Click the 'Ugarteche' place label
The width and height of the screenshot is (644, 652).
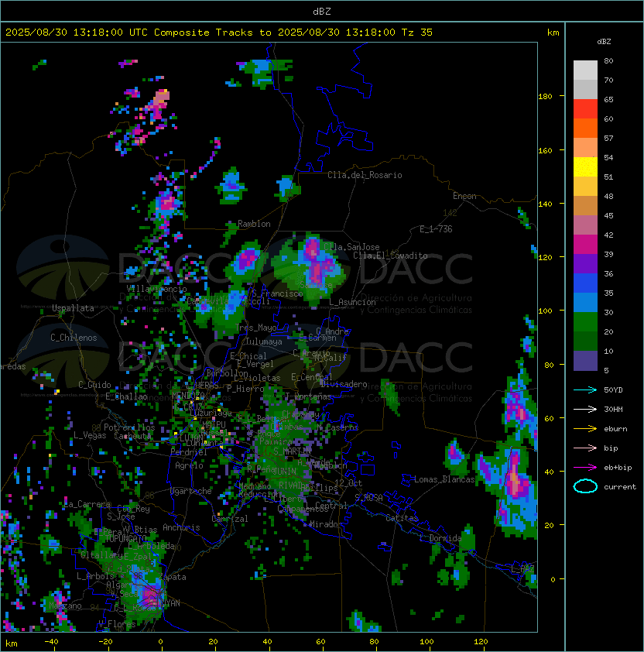(191, 492)
